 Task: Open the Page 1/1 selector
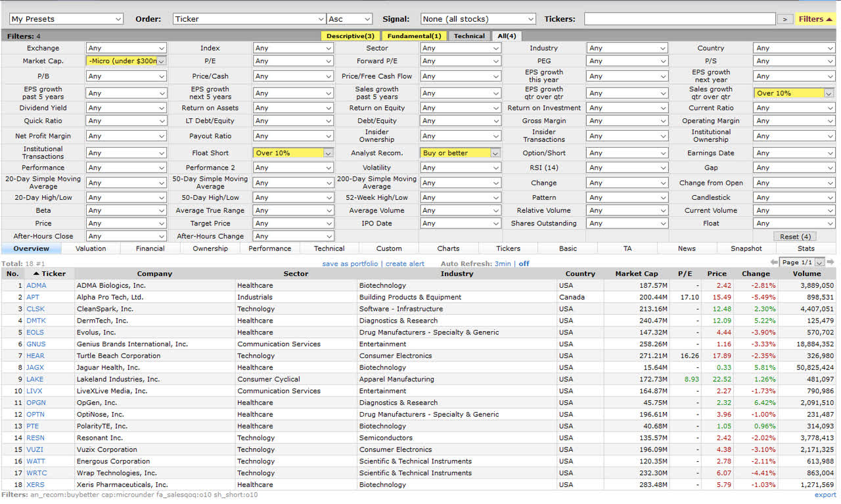pos(801,262)
